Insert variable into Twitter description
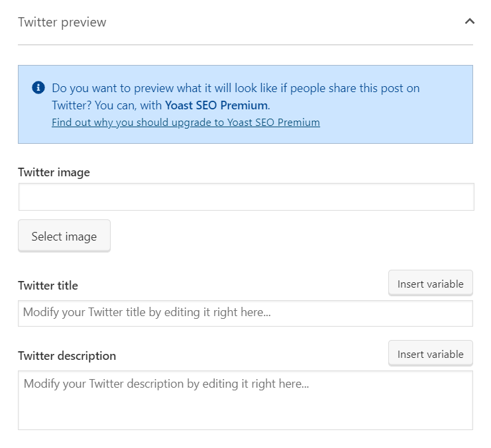Image resolution: width=491 pixels, height=448 pixels. [430, 353]
